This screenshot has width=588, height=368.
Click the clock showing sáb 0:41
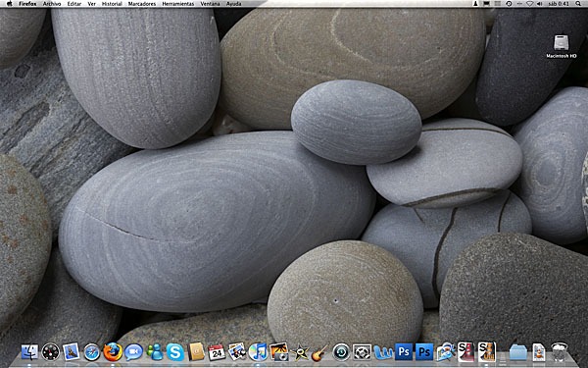[x=559, y=4]
